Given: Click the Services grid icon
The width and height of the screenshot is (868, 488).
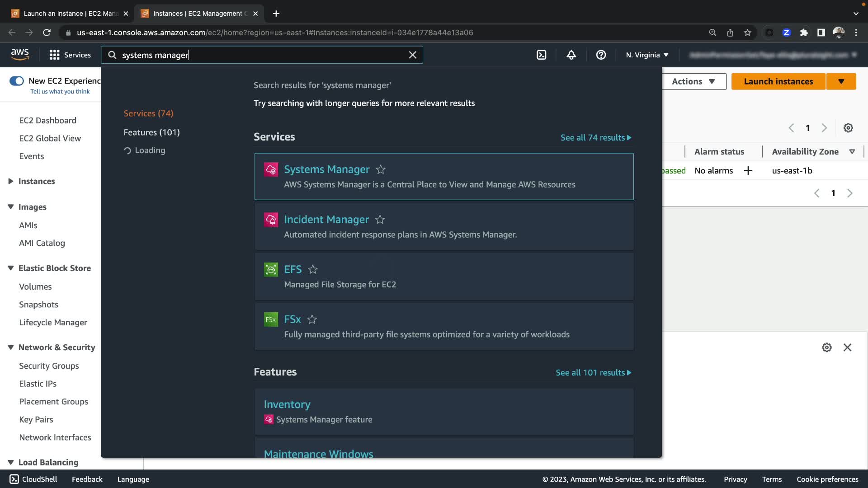Looking at the screenshot, I should (x=55, y=55).
